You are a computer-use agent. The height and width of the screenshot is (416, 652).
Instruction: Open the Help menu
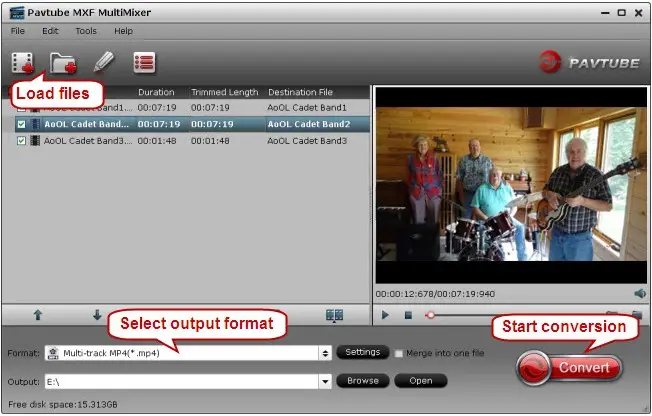click(x=123, y=31)
